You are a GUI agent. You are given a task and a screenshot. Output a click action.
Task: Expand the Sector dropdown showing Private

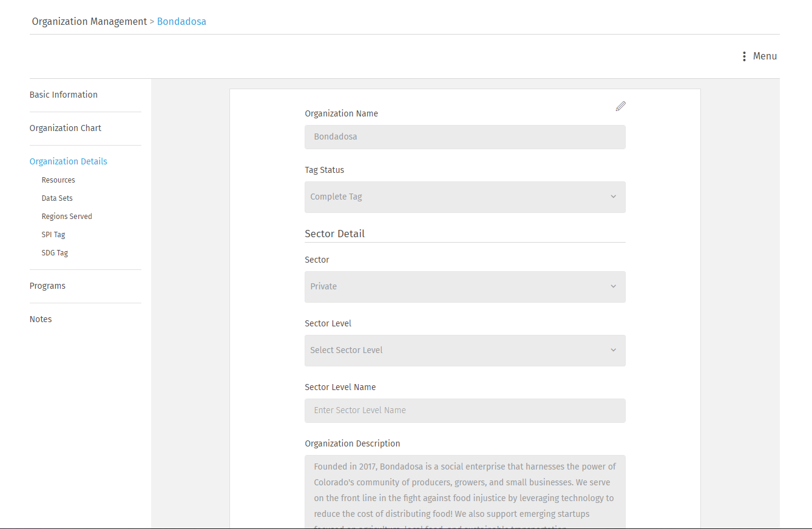pyautogui.click(x=465, y=286)
